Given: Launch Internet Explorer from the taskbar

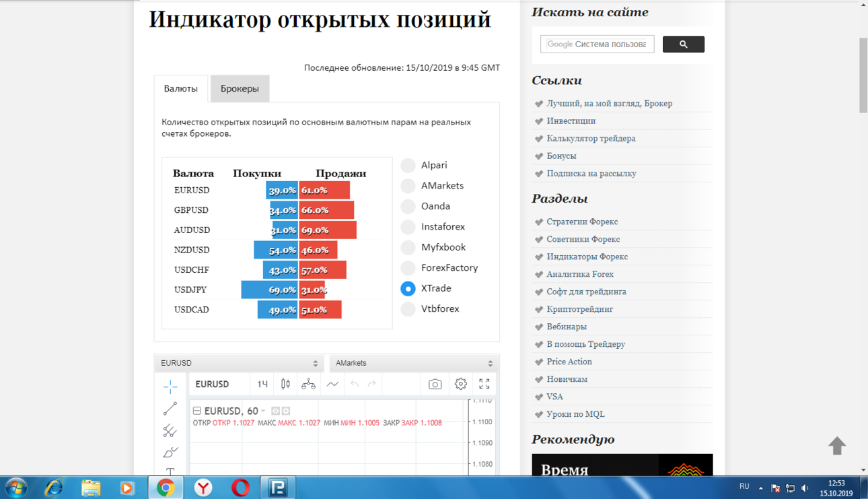Looking at the screenshot, I should point(53,487).
